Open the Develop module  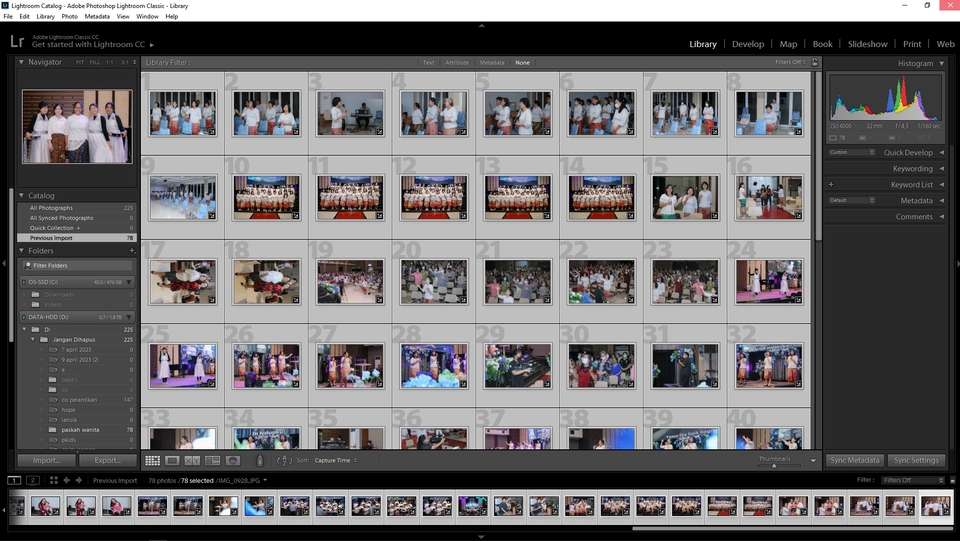click(748, 44)
